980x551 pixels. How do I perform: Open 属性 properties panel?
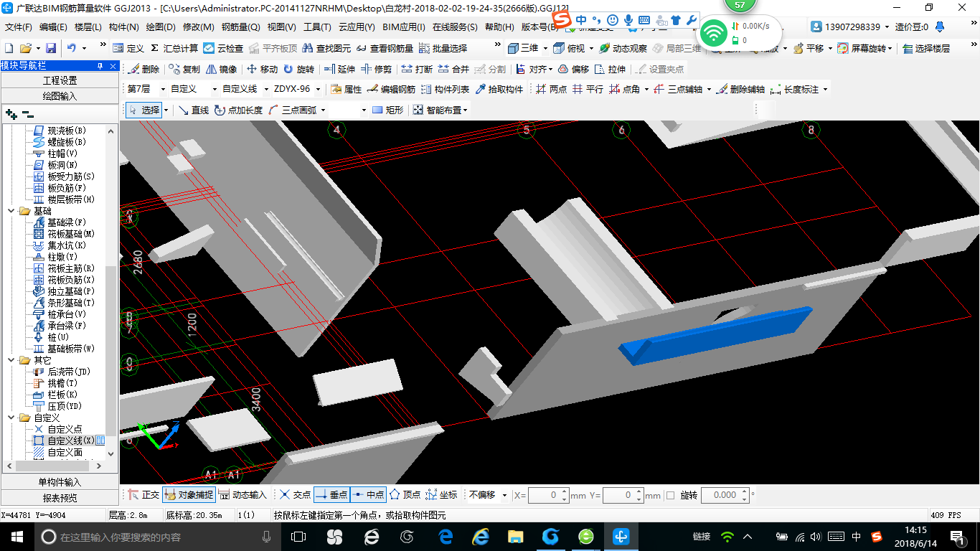[x=347, y=89]
